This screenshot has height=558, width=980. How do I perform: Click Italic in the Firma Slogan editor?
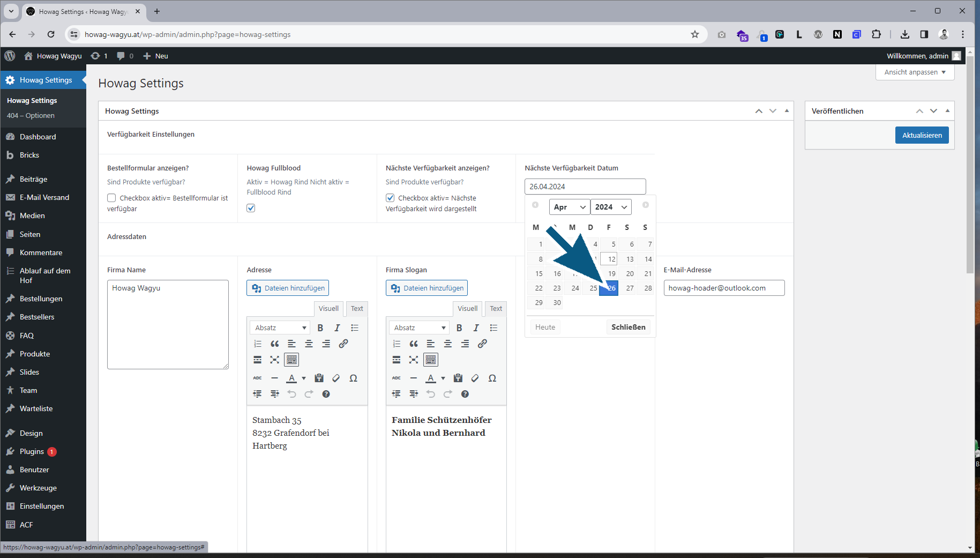[x=476, y=328]
